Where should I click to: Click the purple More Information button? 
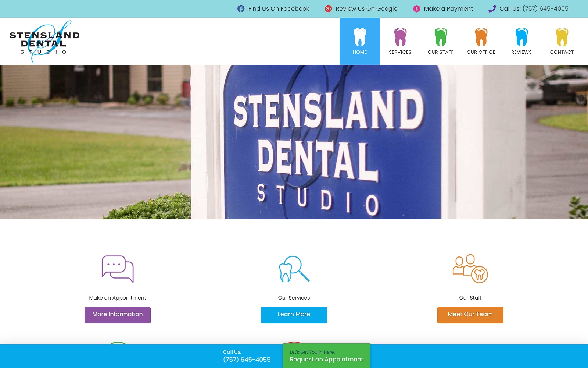click(118, 315)
